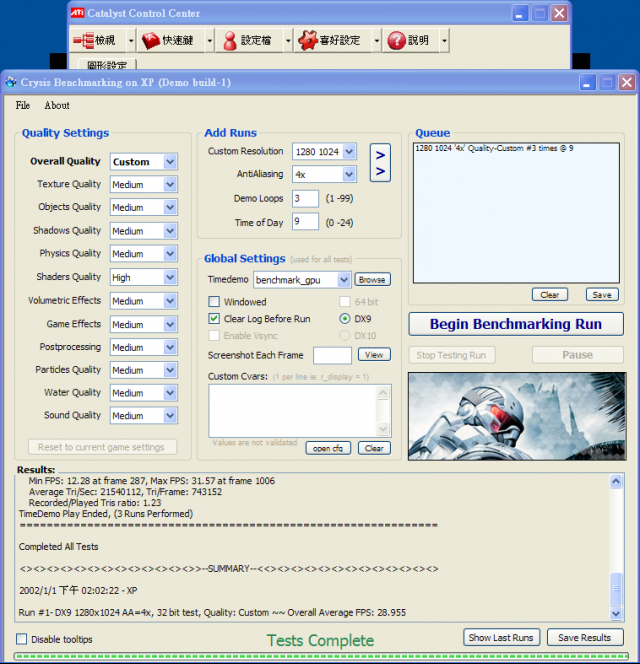Expand the Physics Quality dropdown
Viewport: 640px width, 664px height.
pos(170,254)
